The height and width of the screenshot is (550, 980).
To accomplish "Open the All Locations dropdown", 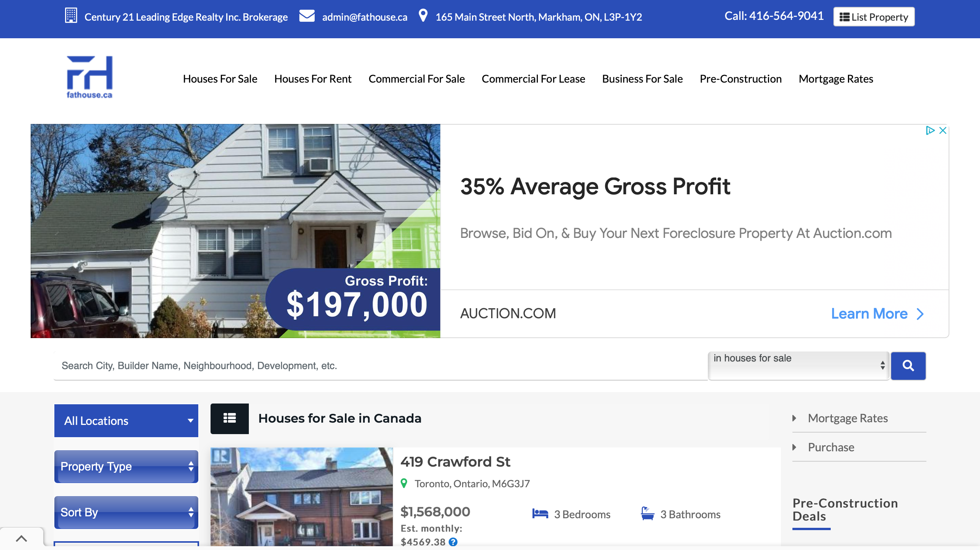I will (126, 421).
